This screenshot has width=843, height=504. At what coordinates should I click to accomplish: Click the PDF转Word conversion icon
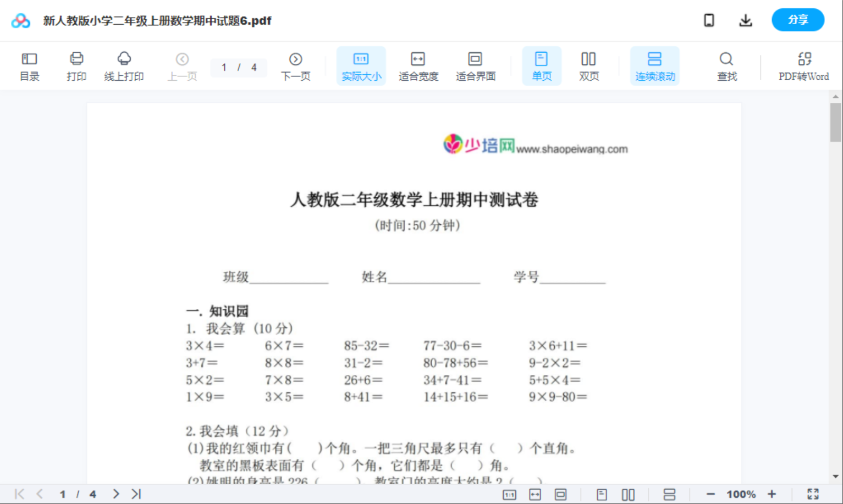[805, 65]
